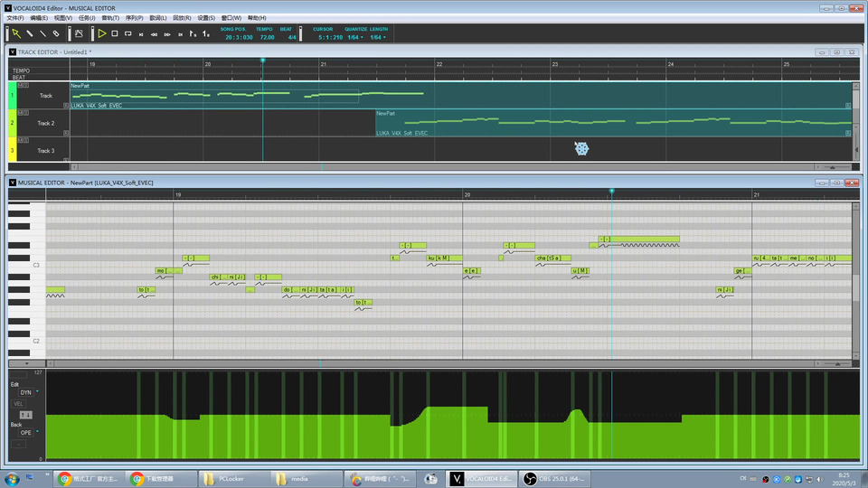Screen dimensions: 868x488
Task: Click the BEAT value 4/4
Action: [292, 38]
